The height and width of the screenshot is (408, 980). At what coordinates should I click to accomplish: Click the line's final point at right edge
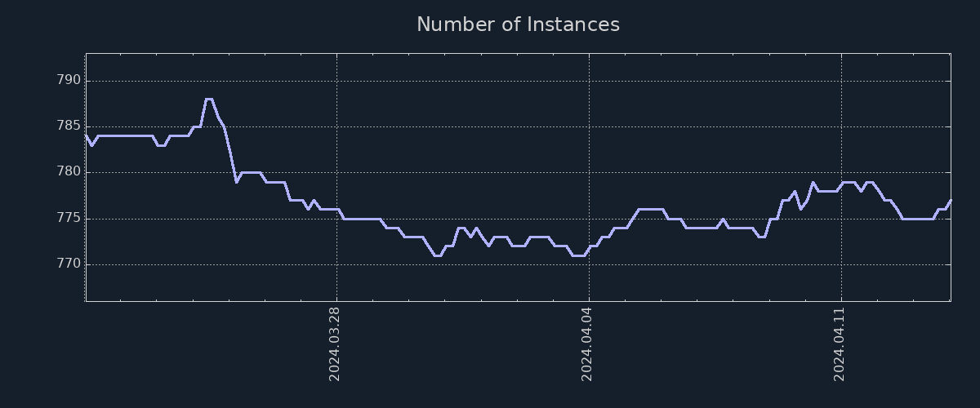(x=950, y=200)
